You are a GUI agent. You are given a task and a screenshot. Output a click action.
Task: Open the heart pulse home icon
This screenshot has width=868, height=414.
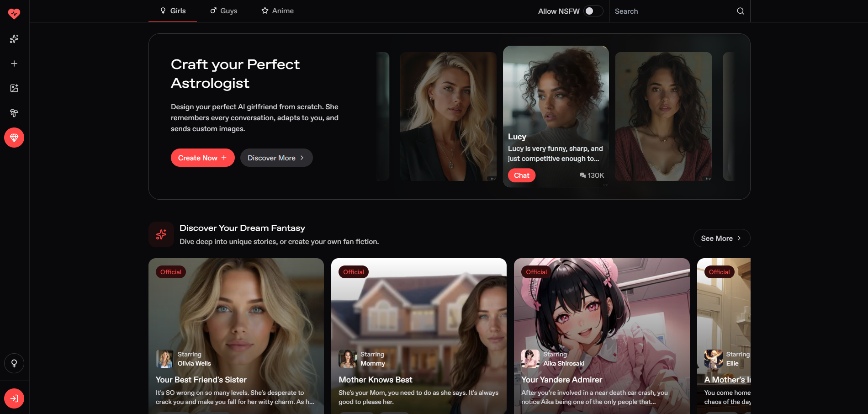pos(14,13)
